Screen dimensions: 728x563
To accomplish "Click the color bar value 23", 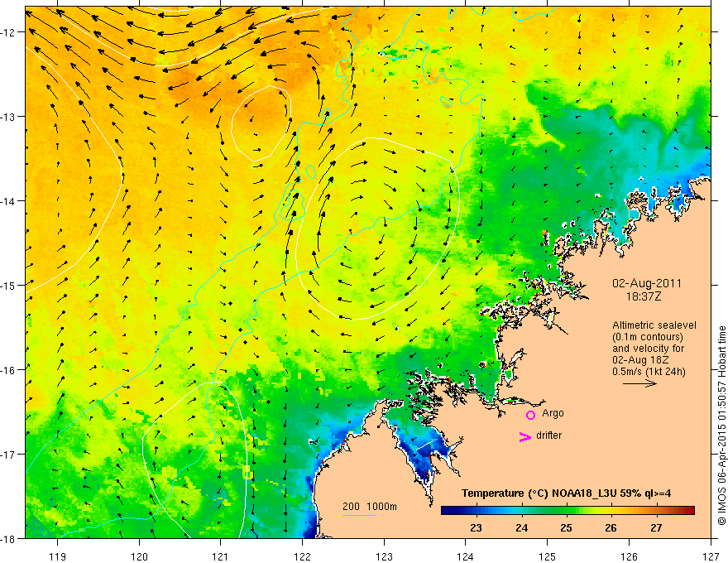I will [476, 528].
